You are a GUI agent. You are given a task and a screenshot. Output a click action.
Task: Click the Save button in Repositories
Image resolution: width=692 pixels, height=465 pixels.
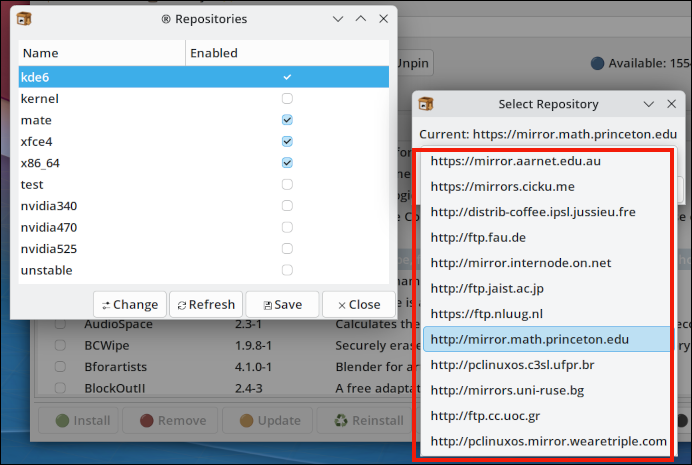(x=281, y=305)
